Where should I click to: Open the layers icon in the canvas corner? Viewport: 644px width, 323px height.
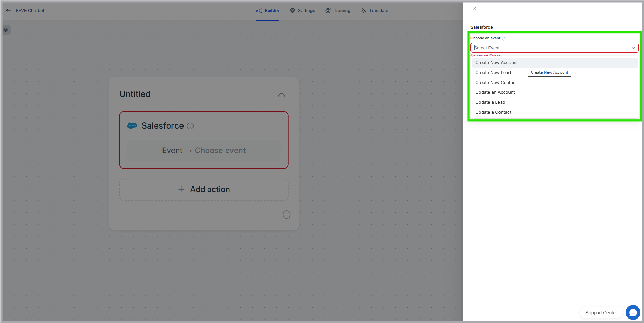(x=6, y=30)
